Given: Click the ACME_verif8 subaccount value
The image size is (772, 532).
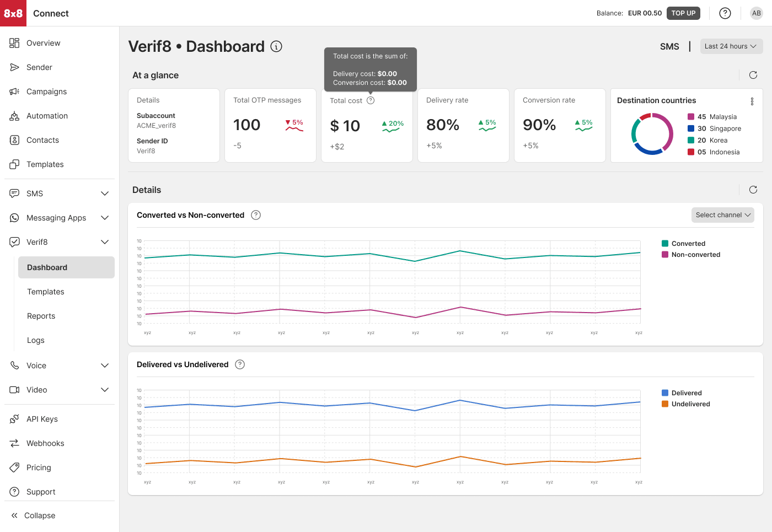Looking at the screenshot, I should [157, 126].
